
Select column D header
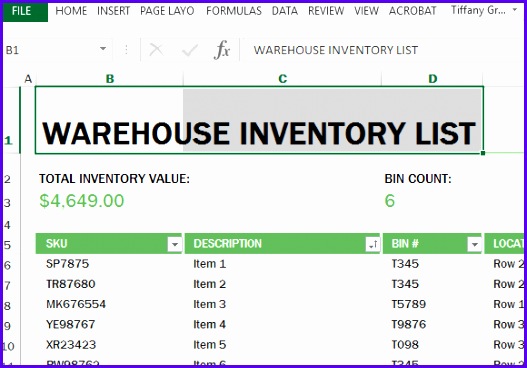433,79
